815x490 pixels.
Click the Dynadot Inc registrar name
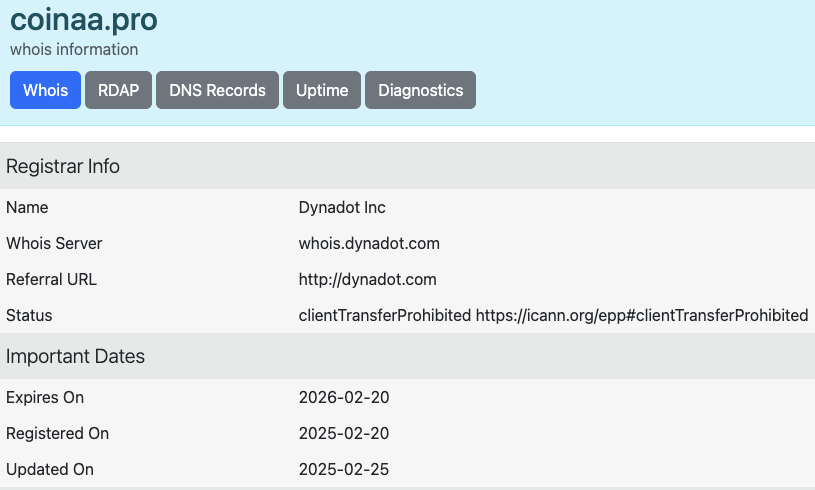[x=342, y=207]
